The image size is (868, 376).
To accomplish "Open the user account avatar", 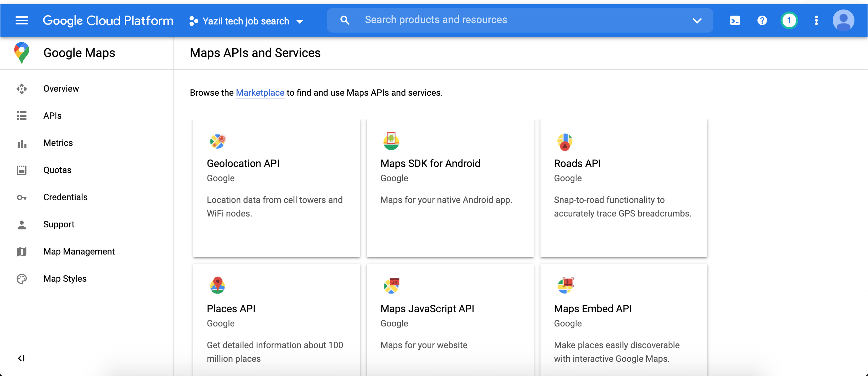I will 843,20.
